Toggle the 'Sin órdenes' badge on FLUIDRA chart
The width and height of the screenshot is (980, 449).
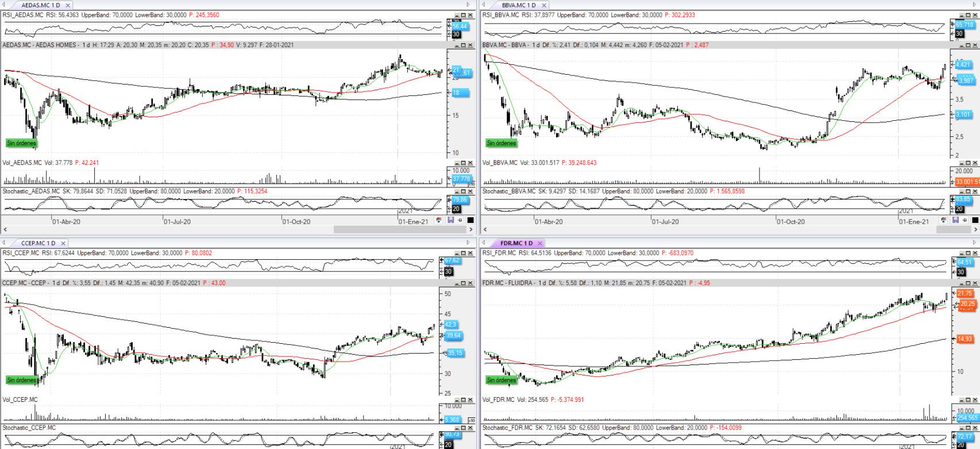[501, 380]
